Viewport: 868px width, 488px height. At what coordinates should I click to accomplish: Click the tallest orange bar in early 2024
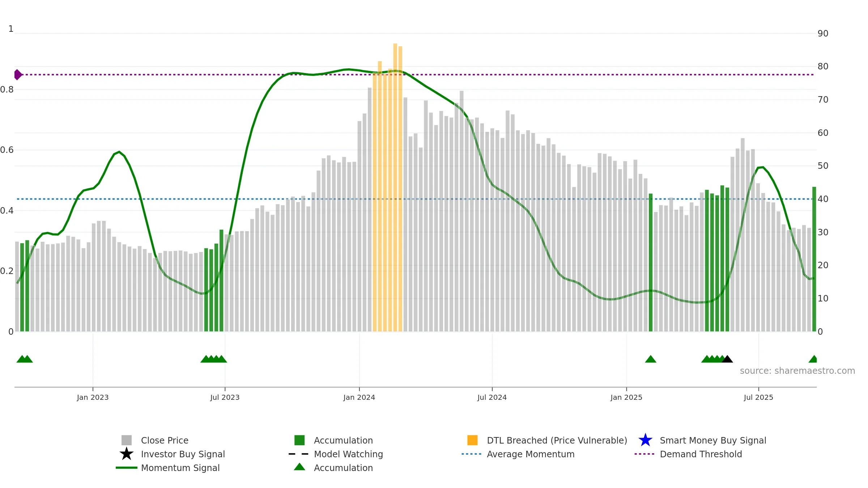pyautogui.click(x=395, y=187)
